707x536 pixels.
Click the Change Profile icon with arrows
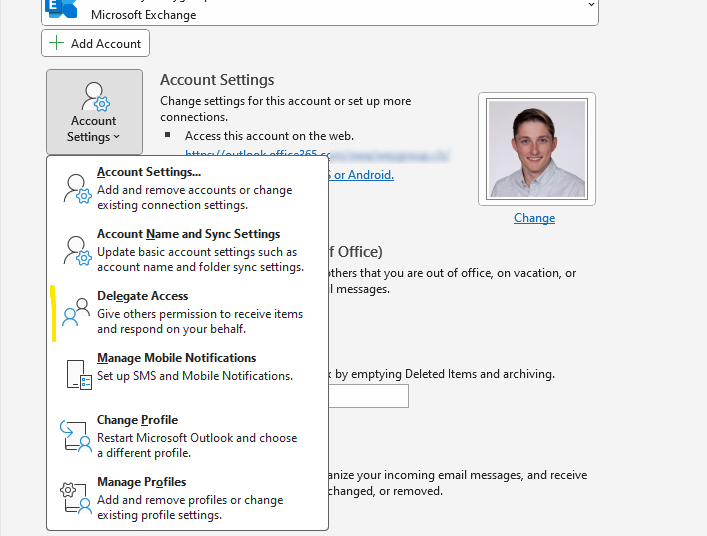pos(77,436)
